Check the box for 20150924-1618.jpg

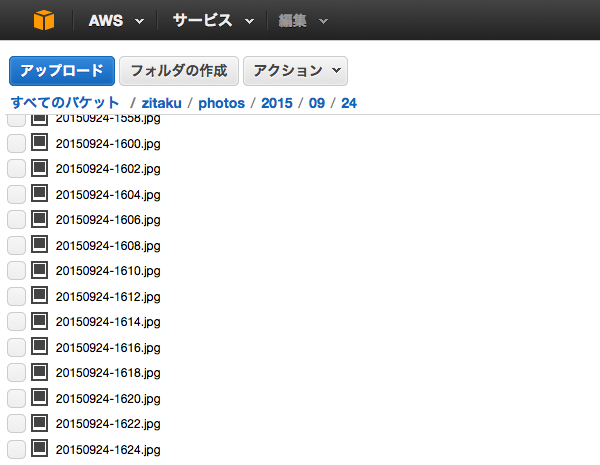16,373
